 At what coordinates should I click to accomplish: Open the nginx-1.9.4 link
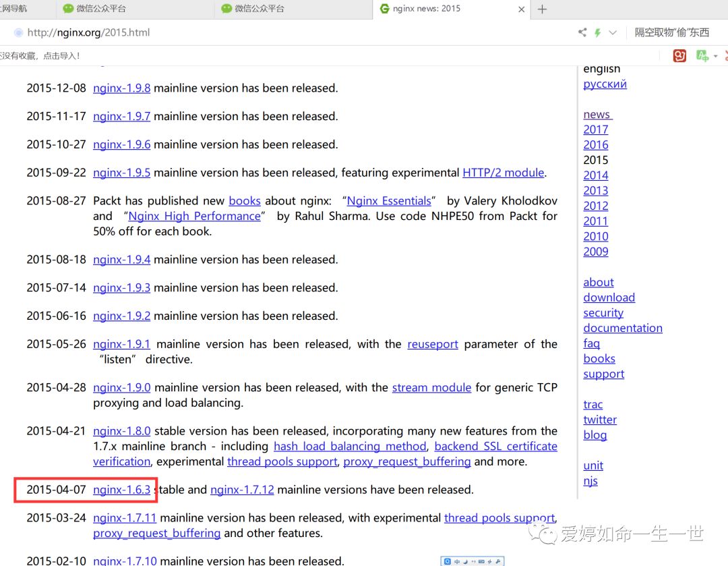point(121,260)
